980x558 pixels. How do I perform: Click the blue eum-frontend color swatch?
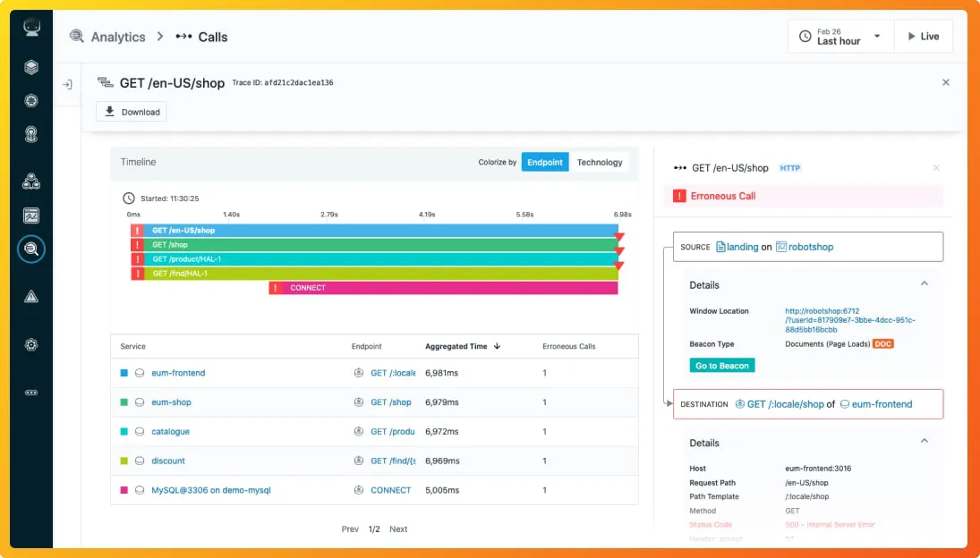pyautogui.click(x=124, y=373)
